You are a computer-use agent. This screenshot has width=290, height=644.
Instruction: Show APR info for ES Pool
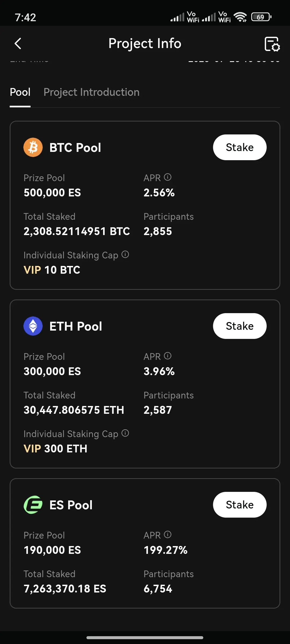168,535
